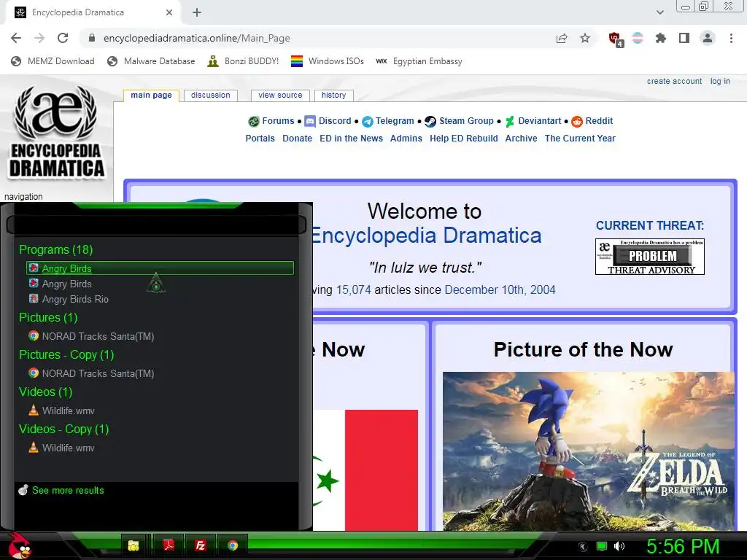Viewport: 747px width, 560px height.
Task: Click December 10th, 2004 link
Action: point(500,289)
